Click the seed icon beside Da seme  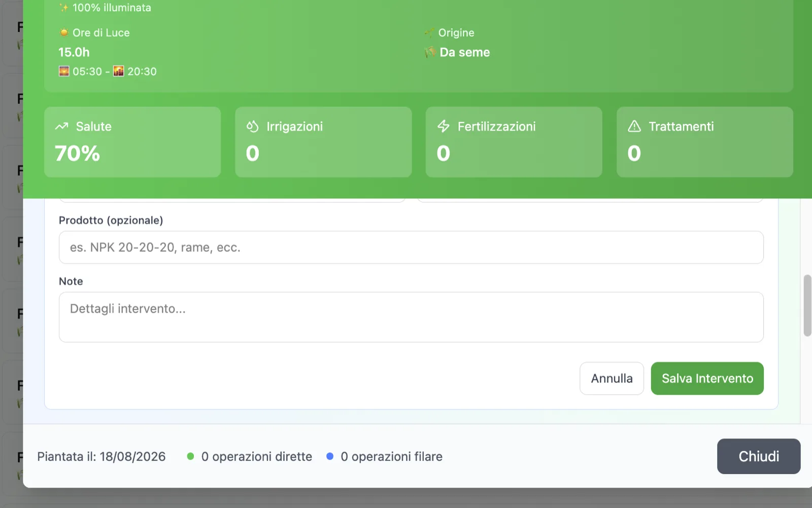click(x=430, y=52)
